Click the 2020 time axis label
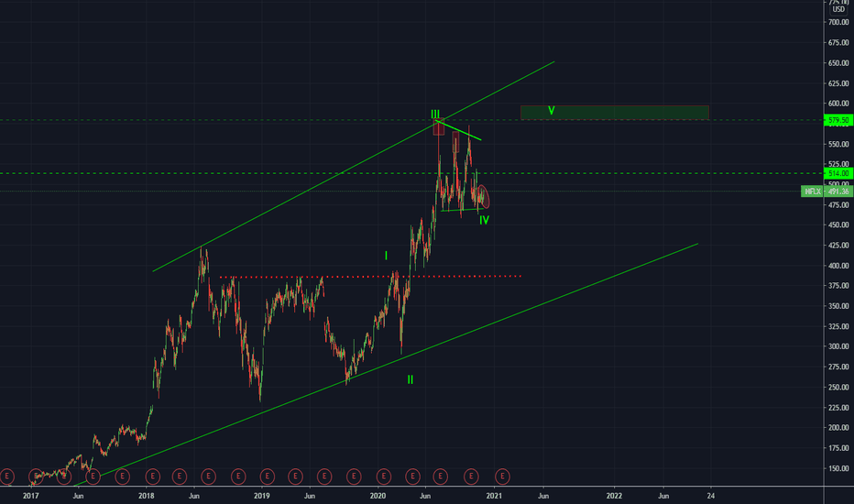Image resolution: width=854 pixels, height=504 pixels. coord(378,496)
